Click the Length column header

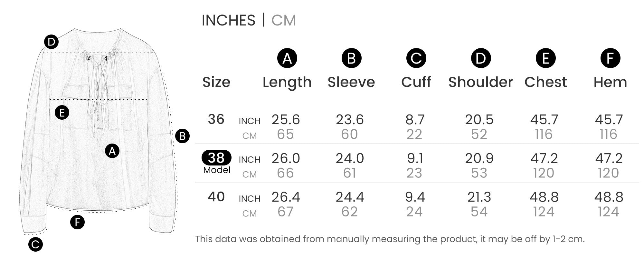click(287, 82)
